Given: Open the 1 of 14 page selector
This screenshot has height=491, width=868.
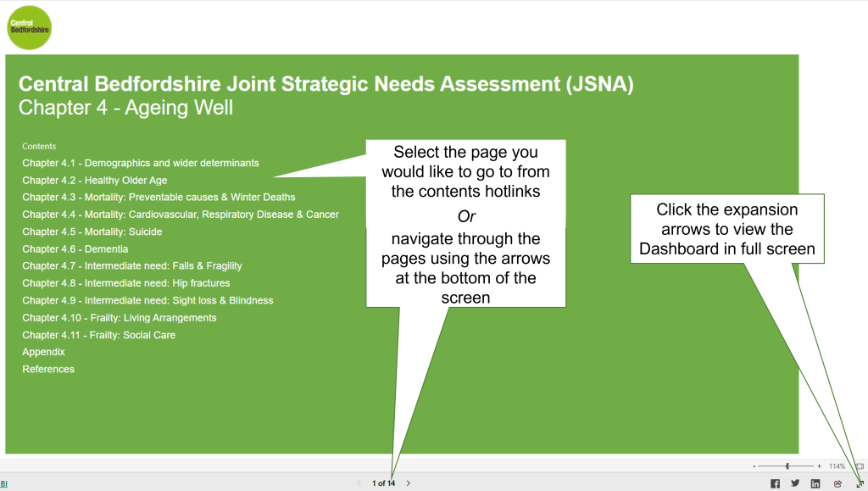Looking at the screenshot, I should coord(384,483).
